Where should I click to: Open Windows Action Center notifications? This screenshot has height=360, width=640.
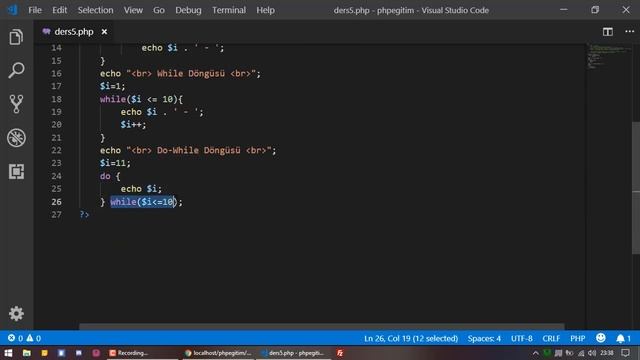pos(625,353)
